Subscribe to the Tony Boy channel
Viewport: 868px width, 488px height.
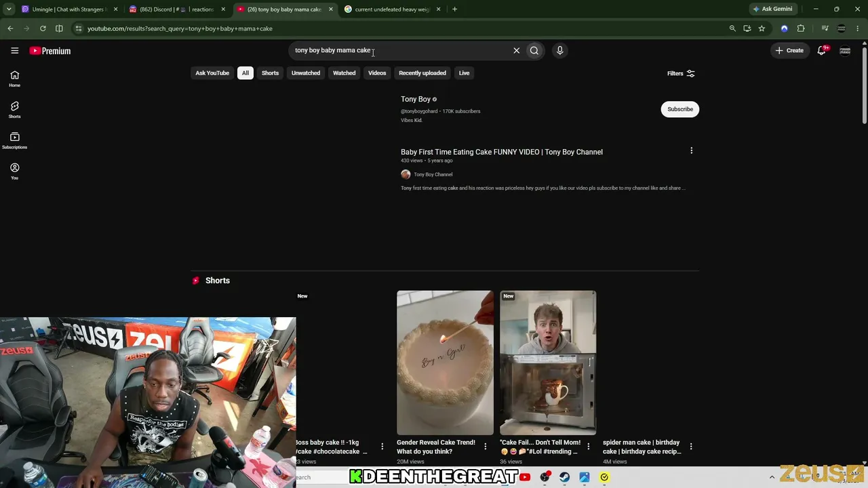[x=679, y=109]
